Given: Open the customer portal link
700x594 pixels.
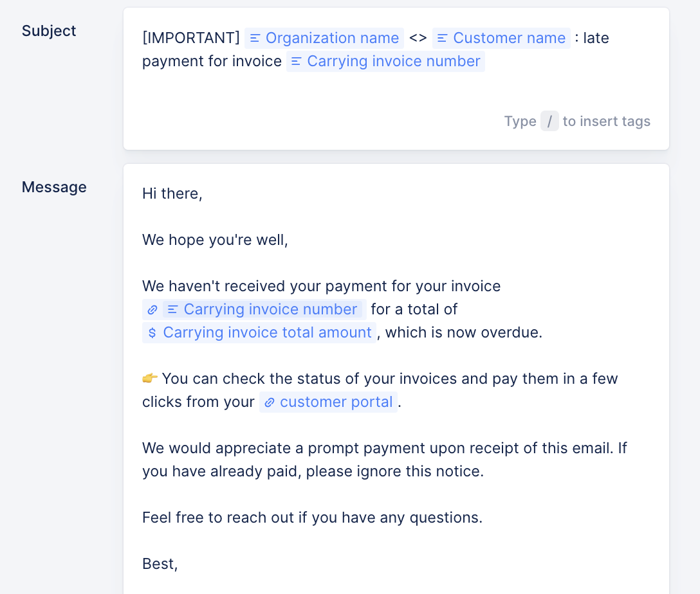Looking at the screenshot, I should pos(329,402).
